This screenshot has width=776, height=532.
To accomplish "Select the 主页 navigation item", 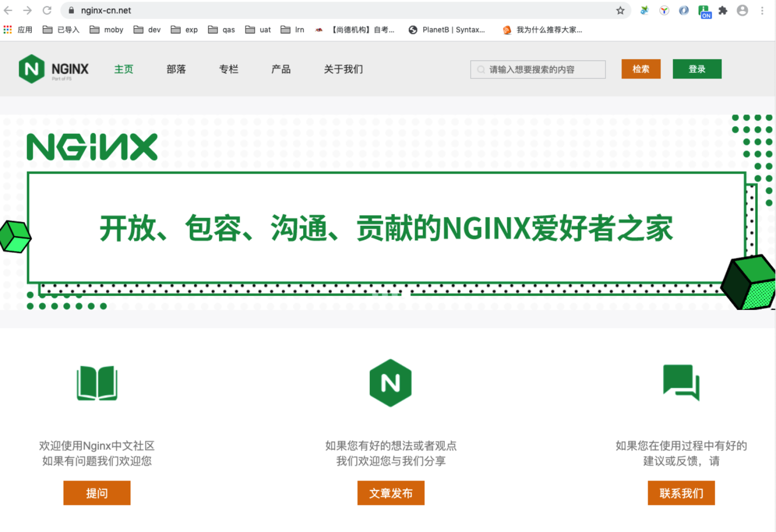I will tap(124, 69).
